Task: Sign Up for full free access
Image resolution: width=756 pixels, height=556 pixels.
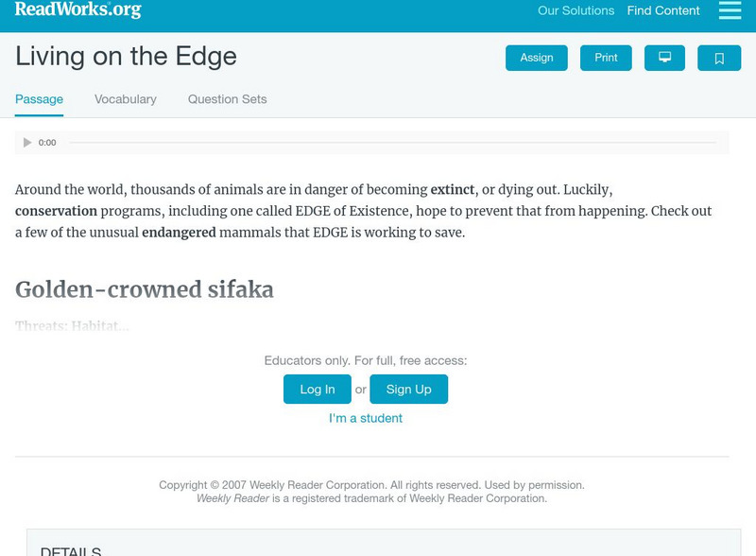Action: coord(408,389)
